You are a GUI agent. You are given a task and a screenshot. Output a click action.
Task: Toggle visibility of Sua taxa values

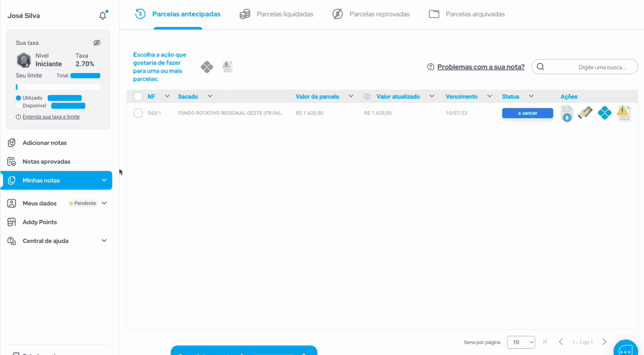97,43
